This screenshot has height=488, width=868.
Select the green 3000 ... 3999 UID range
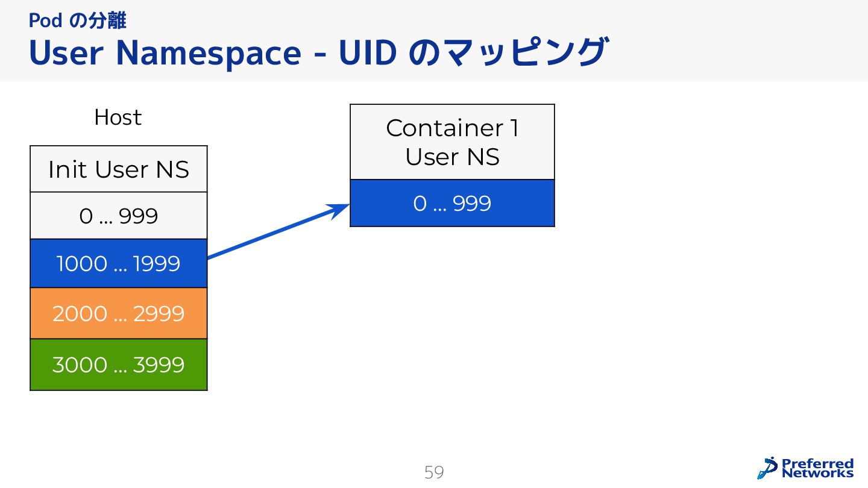coord(119,365)
